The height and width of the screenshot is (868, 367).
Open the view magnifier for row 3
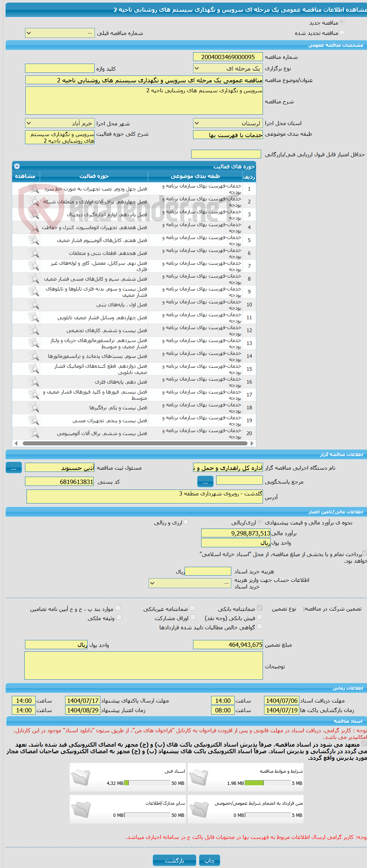(x=33, y=214)
